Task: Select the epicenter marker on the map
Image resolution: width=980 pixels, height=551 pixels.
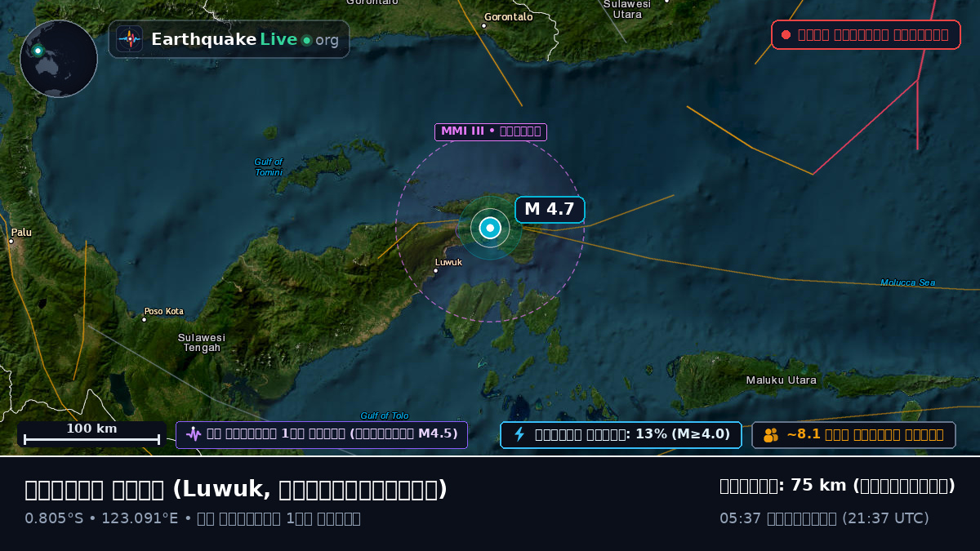Action: (x=490, y=229)
